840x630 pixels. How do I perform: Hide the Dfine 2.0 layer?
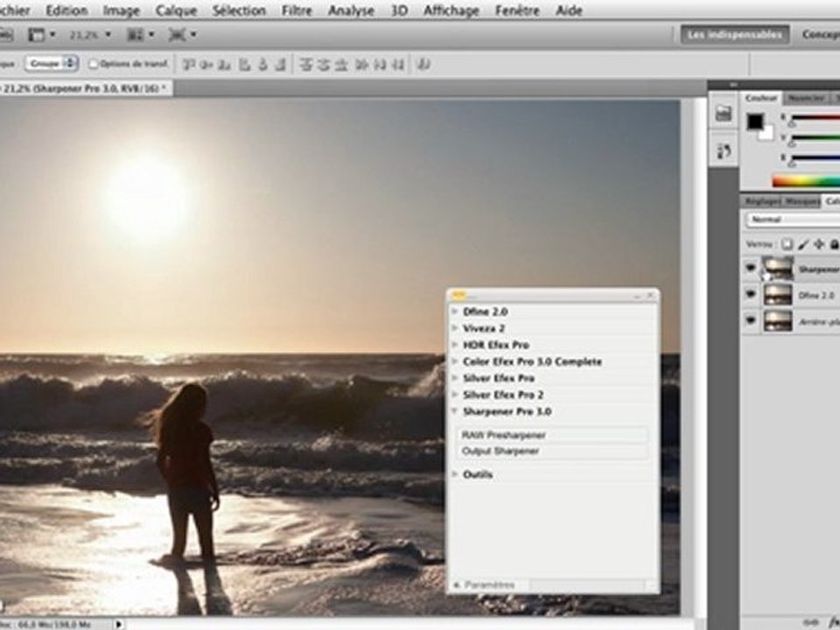point(751,294)
